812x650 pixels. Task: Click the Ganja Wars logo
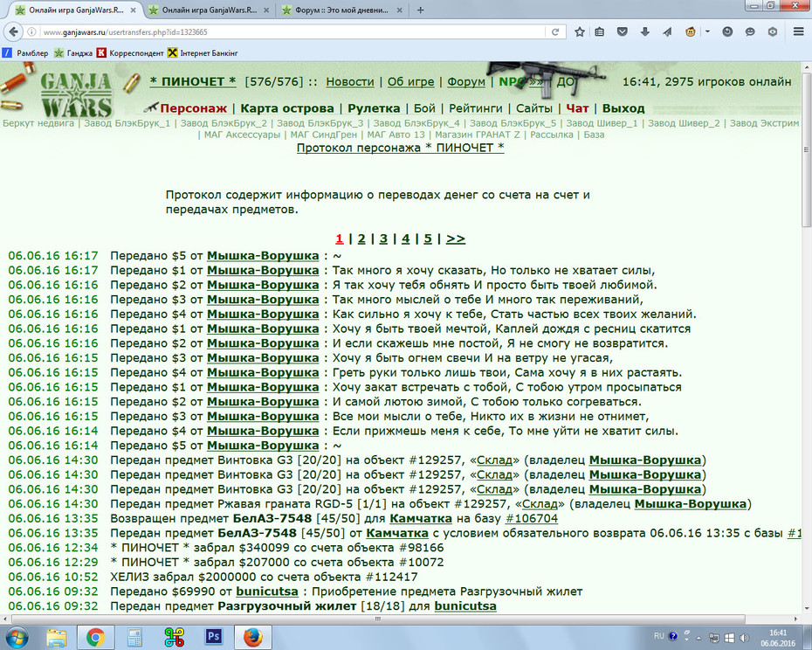tap(77, 94)
